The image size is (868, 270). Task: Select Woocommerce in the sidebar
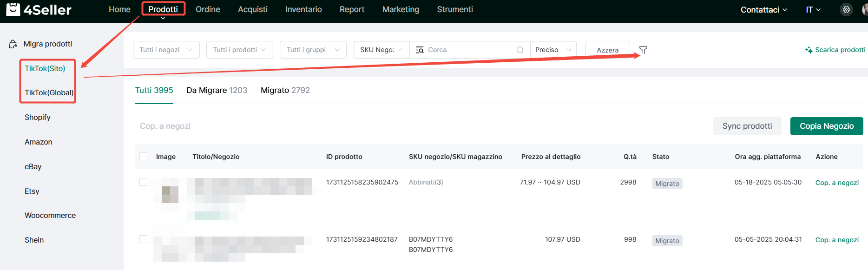click(50, 215)
